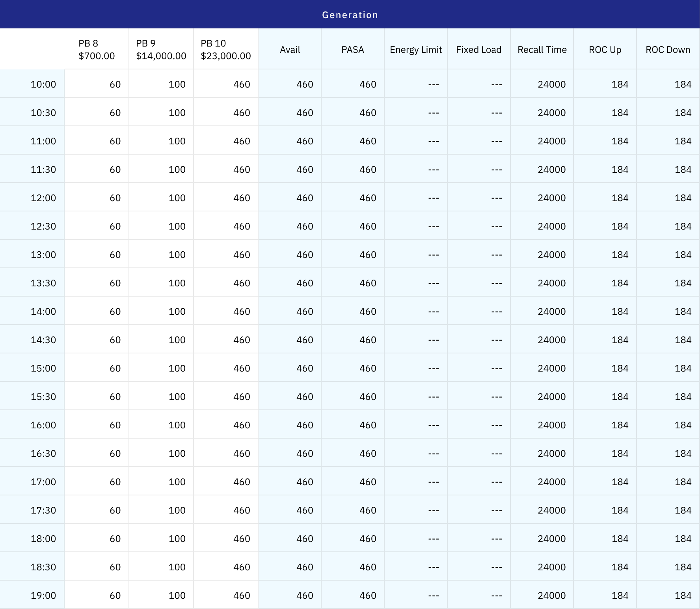Image resolution: width=700 pixels, height=609 pixels.
Task: Click the Energy Limit column header
Action: 415,50
